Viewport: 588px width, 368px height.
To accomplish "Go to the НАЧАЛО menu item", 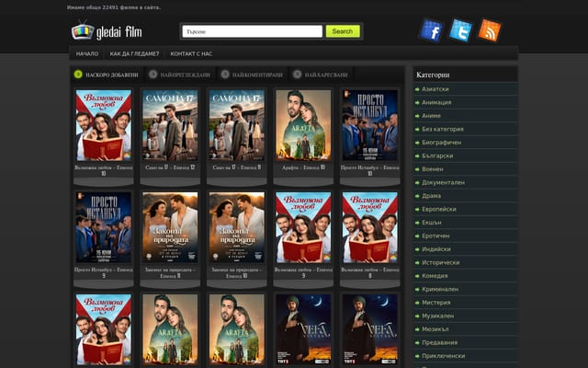I will tap(87, 53).
